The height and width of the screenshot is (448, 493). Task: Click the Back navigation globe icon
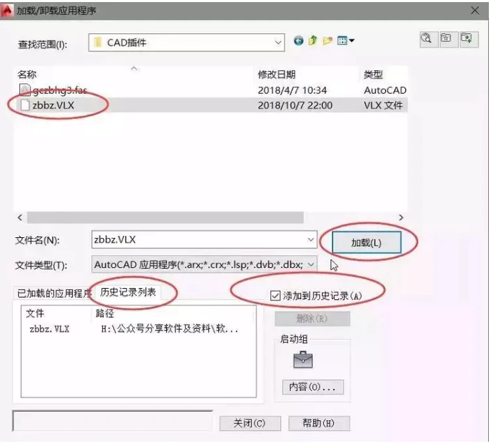click(x=298, y=40)
